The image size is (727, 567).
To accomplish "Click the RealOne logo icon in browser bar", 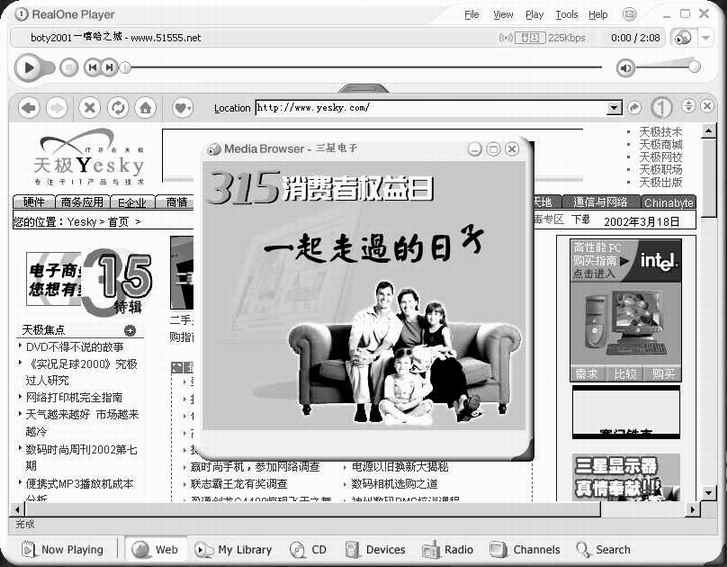I will 661,108.
